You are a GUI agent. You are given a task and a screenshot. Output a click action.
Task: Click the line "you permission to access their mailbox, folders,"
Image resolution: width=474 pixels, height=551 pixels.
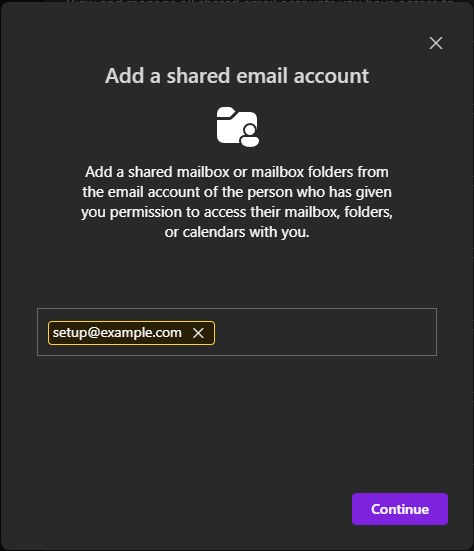pyautogui.click(x=237, y=212)
